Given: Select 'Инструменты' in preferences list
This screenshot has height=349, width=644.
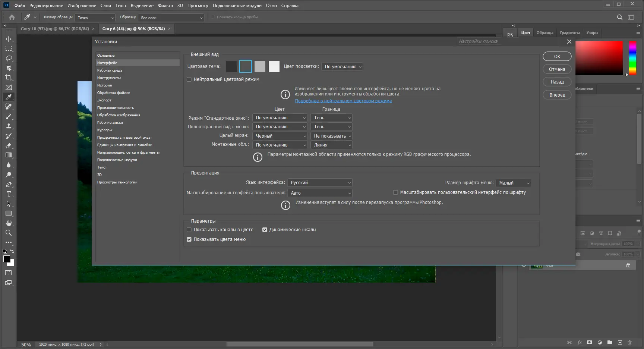Looking at the screenshot, I should [x=138, y=78].
